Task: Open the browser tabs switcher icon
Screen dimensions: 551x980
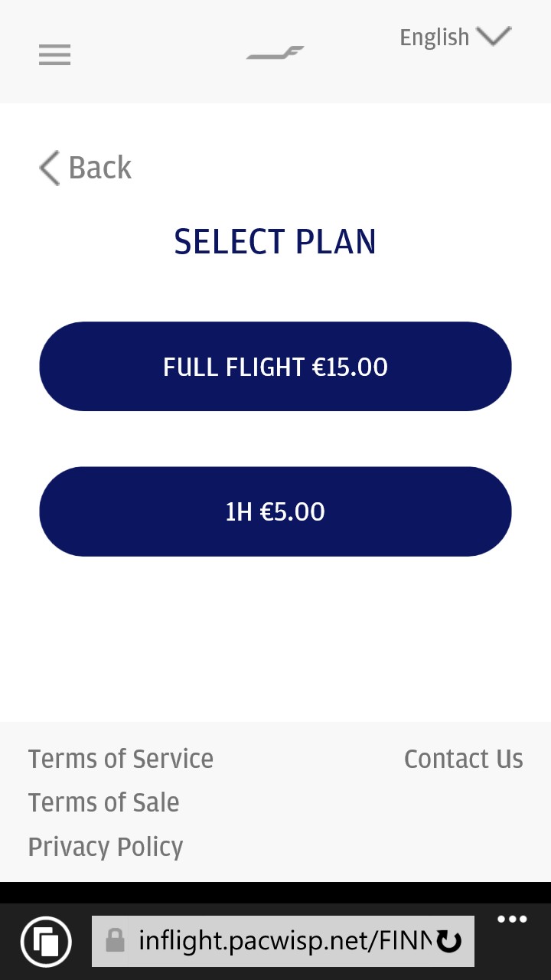Action: pos(46,941)
